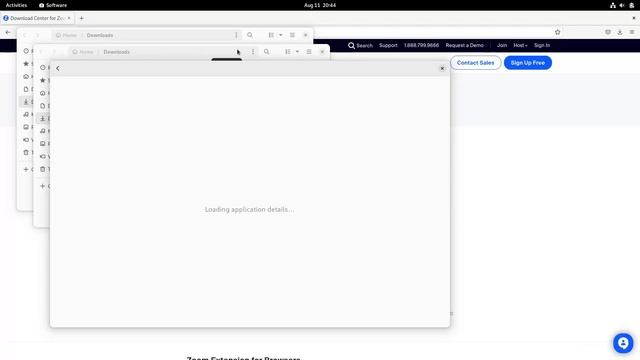Open a new Firefox tab

82,18
